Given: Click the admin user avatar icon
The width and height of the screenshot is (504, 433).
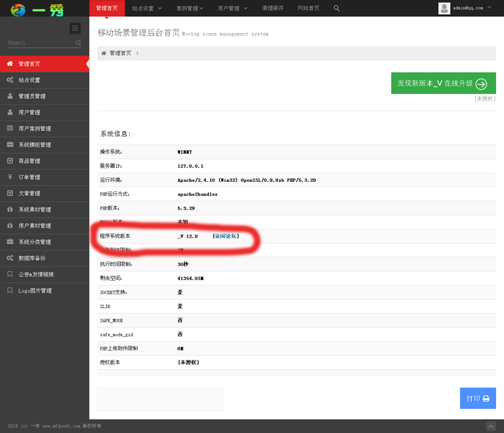Looking at the screenshot, I should [x=444, y=8].
